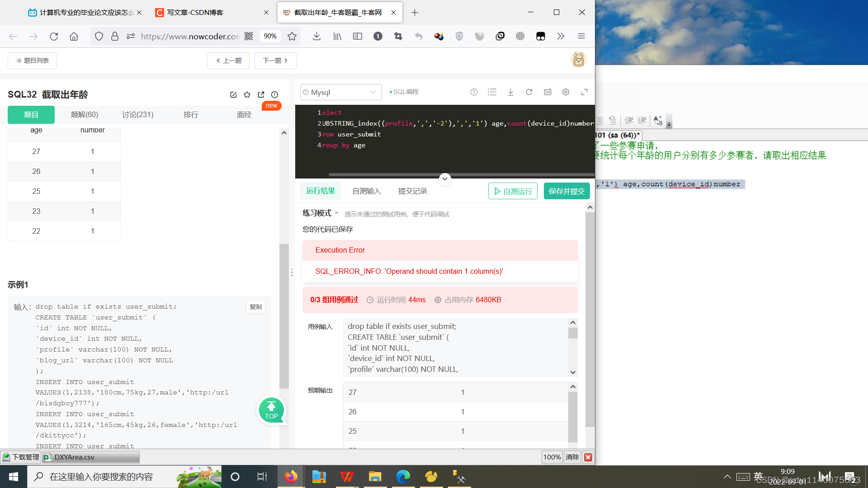Open the Windows Start menu
The height and width of the screenshot is (488, 868).
(x=14, y=477)
